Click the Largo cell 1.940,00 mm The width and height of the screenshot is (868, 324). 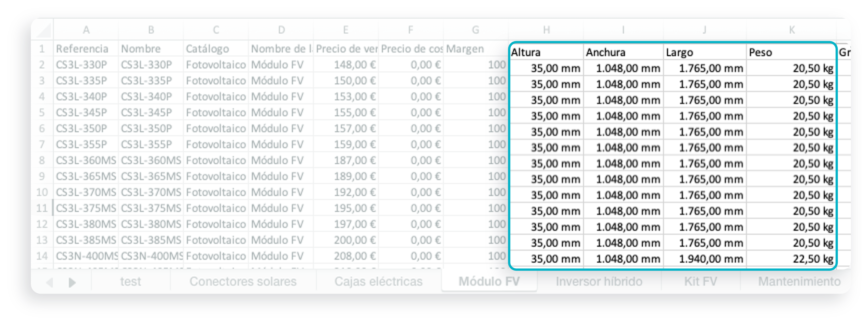tap(705, 259)
